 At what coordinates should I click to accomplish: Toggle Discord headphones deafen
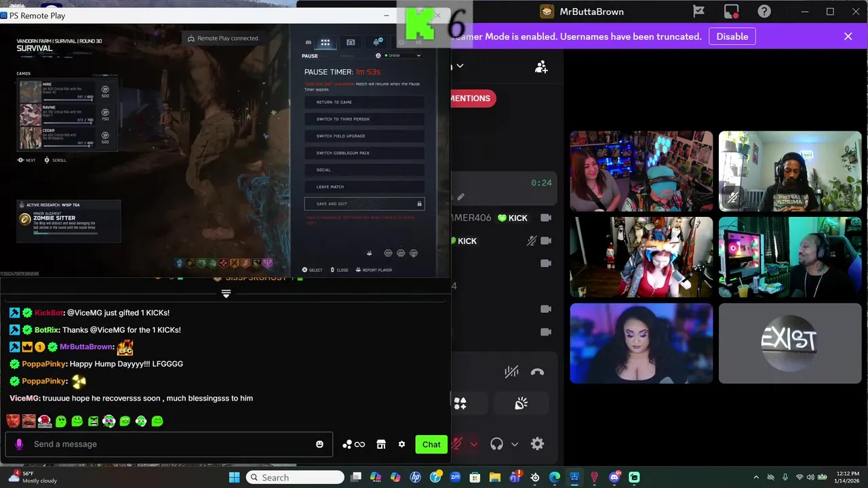496,444
